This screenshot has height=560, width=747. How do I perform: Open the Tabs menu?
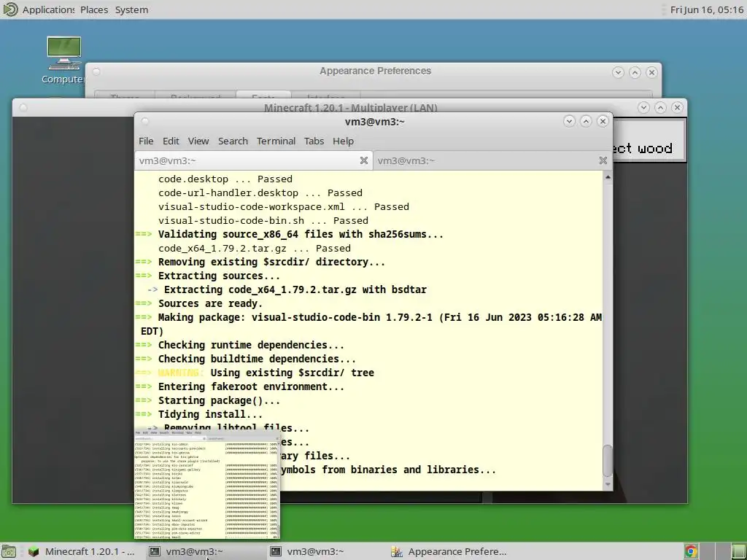point(314,141)
